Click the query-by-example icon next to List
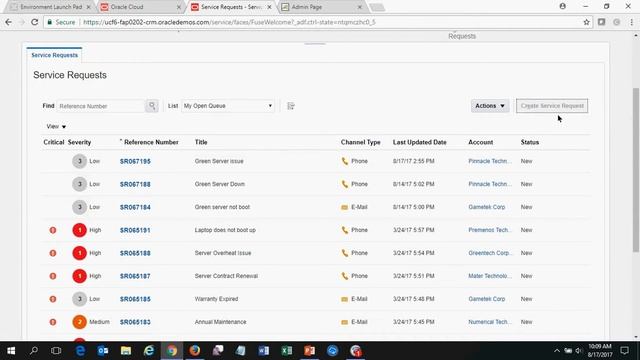This screenshot has height=360, width=640. click(x=291, y=106)
